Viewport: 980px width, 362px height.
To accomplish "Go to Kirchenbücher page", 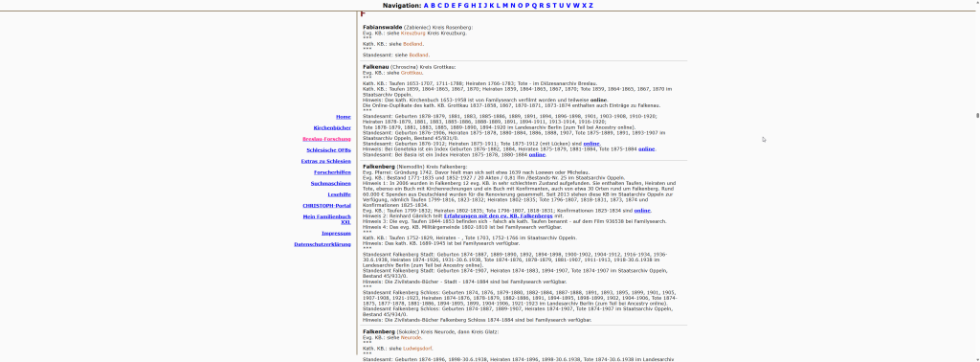I will 332,128.
